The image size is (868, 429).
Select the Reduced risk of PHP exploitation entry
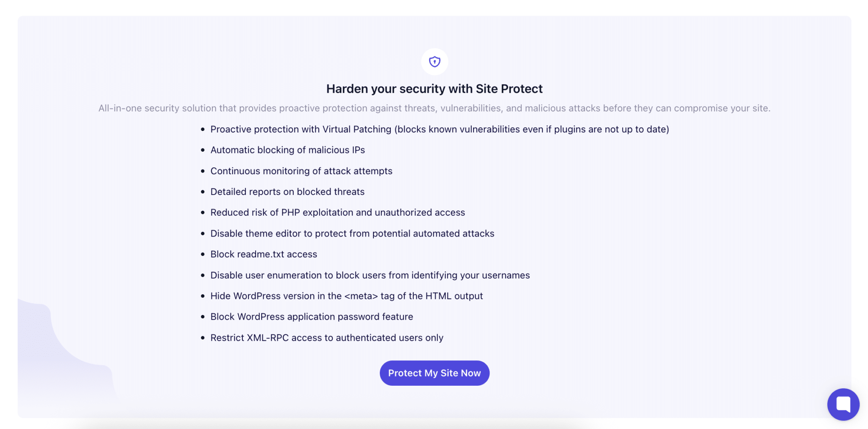[x=337, y=212]
